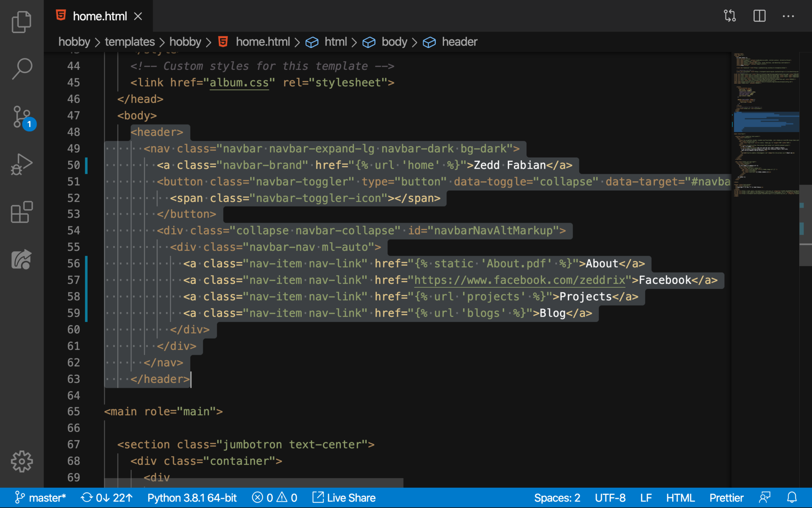Viewport: 812px width, 508px height.
Task: Place cursor in 'Zedd Fabian' text
Action: (x=510, y=165)
